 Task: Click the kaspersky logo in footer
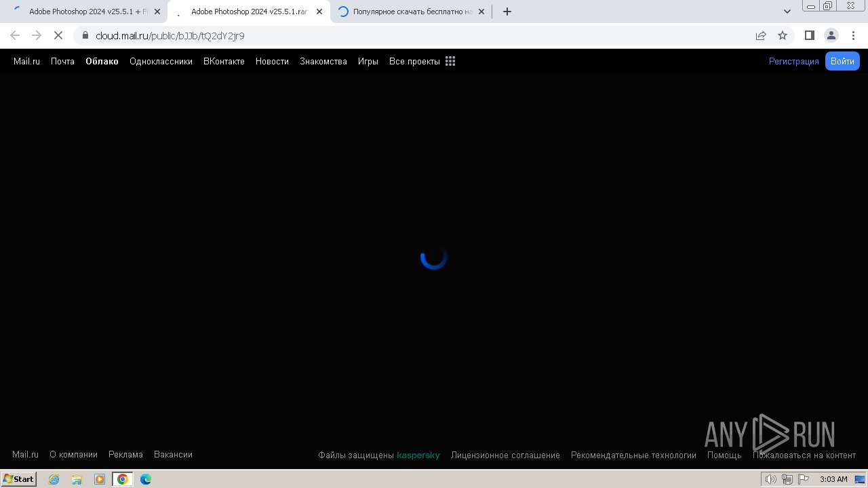(x=418, y=455)
